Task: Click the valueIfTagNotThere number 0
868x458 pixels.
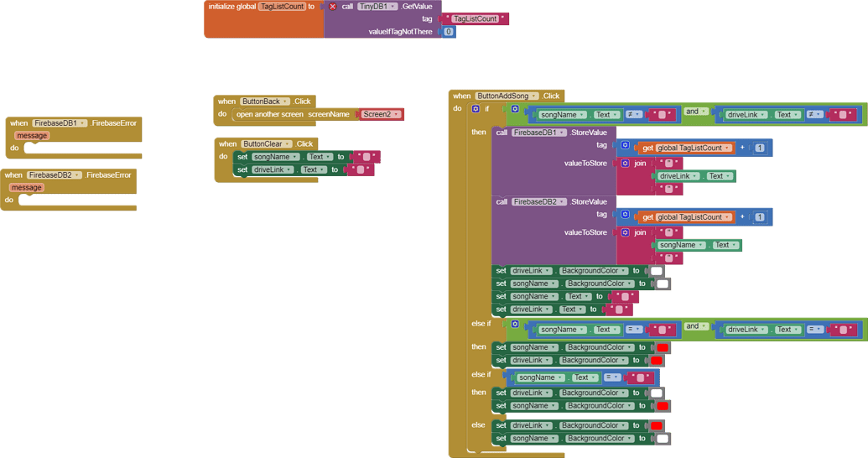Action: click(x=449, y=32)
